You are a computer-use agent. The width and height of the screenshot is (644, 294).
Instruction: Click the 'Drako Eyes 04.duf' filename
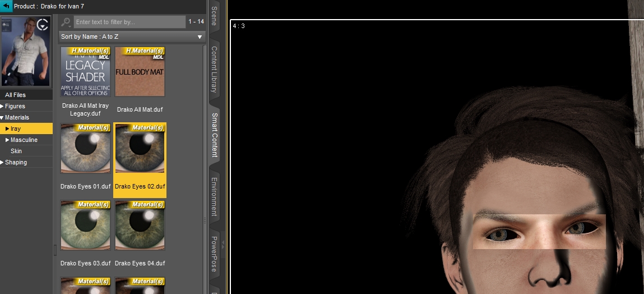(x=140, y=263)
